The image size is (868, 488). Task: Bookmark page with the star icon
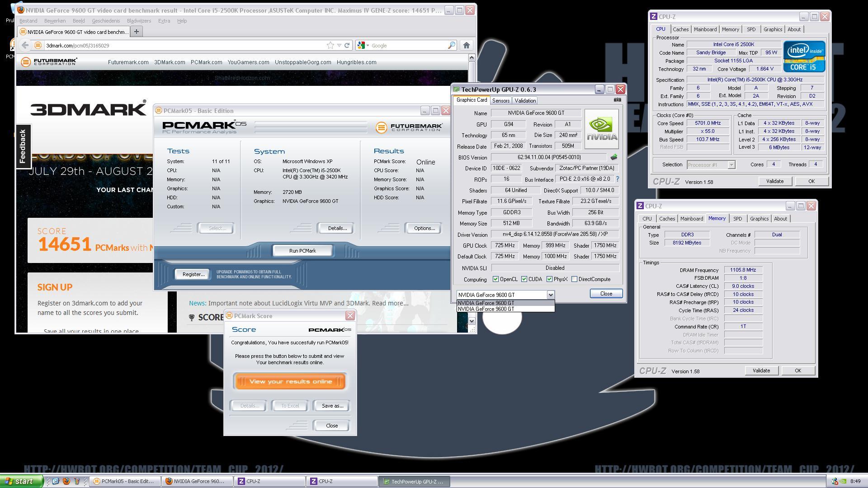pyautogui.click(x=330, y=45)
